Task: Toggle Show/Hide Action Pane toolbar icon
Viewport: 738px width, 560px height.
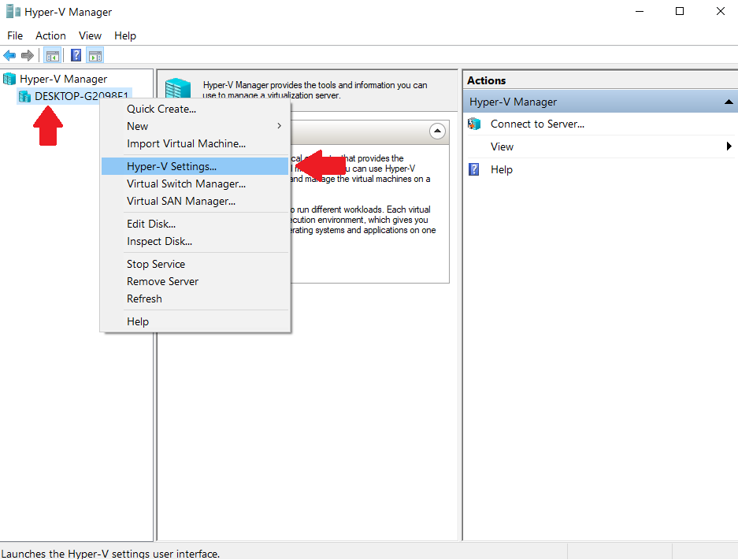Action: [95, 56]
